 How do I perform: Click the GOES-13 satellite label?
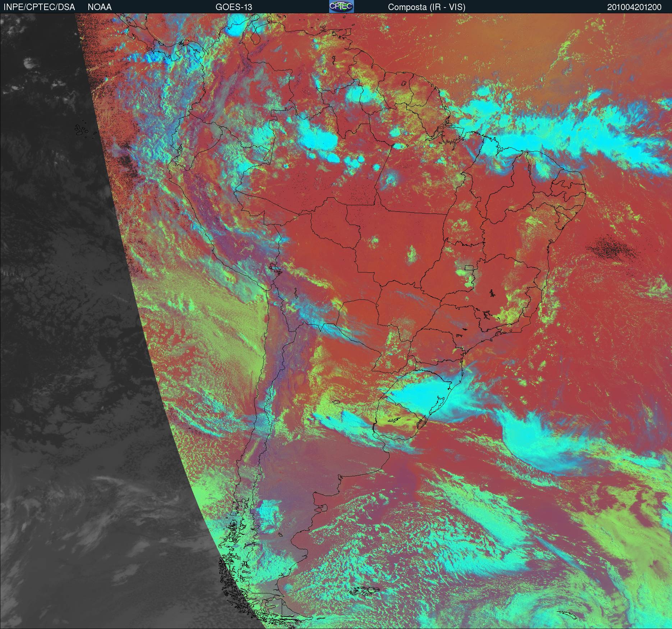234,7
